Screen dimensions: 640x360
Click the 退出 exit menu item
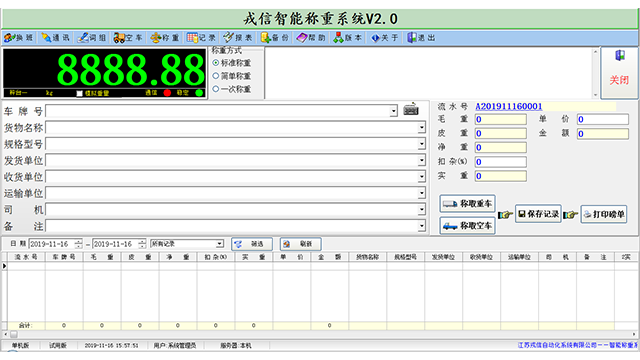(x=421, y=38)
